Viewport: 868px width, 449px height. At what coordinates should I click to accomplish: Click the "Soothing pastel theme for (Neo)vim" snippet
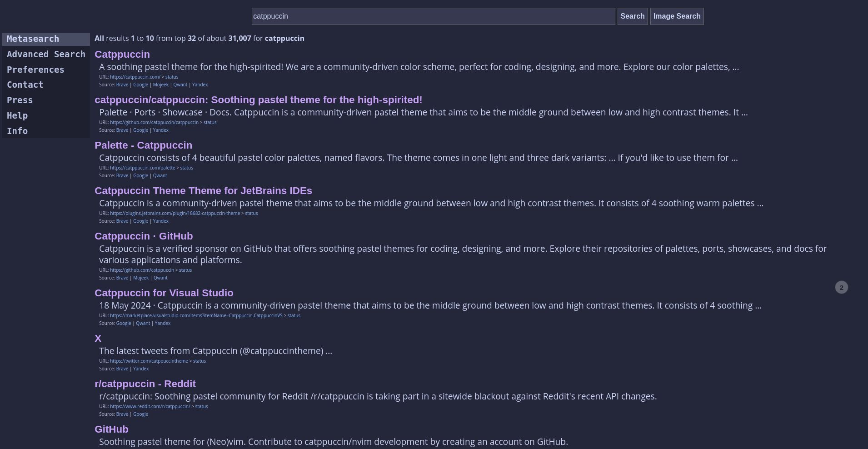[334, 442]
